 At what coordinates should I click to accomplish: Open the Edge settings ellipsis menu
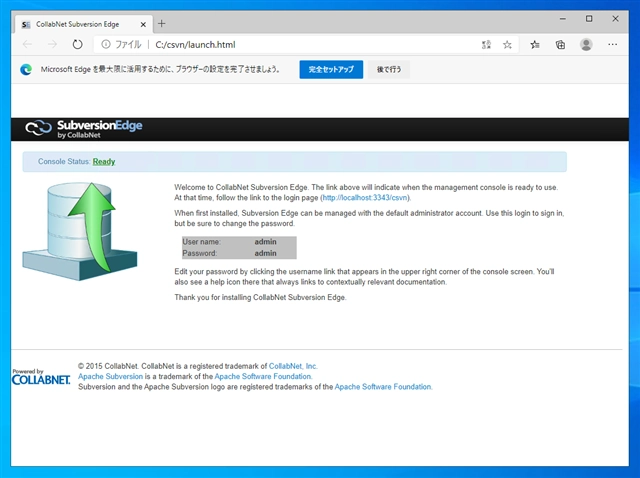click(x=612, y=44)
